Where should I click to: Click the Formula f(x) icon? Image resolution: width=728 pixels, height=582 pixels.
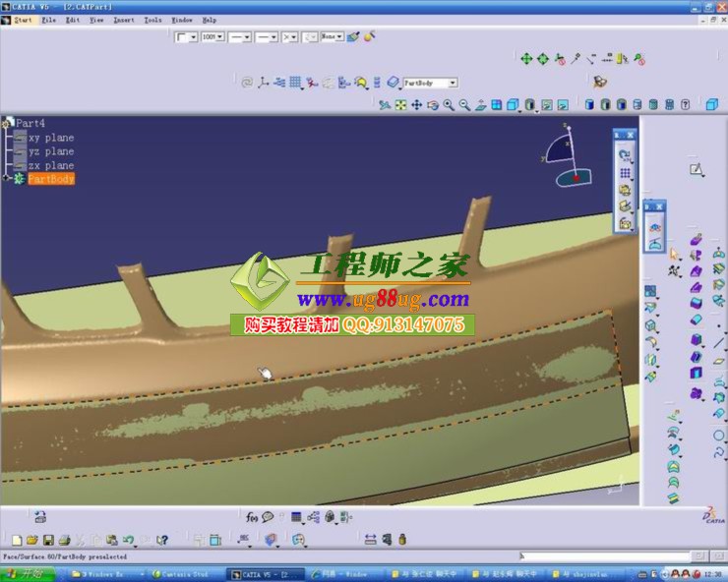tap(252, 517)
